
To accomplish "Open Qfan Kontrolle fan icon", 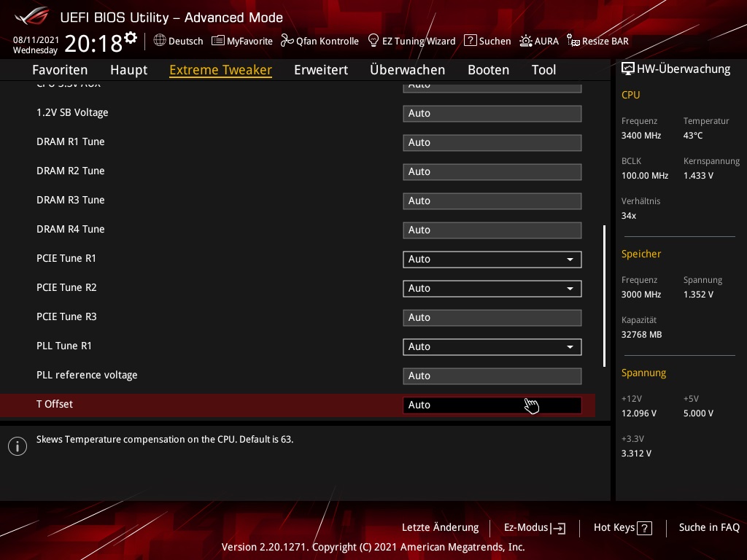I will 287,41.
